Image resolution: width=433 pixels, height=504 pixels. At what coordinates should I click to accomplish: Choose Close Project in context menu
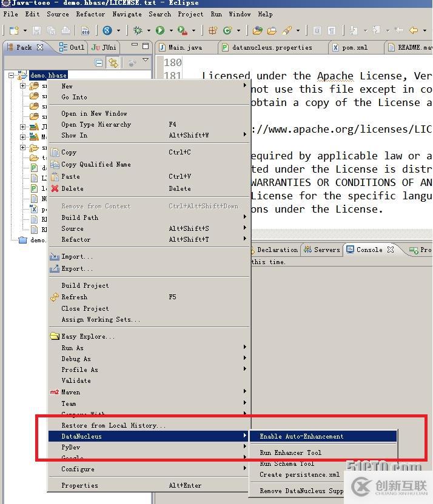coord(148,308)
